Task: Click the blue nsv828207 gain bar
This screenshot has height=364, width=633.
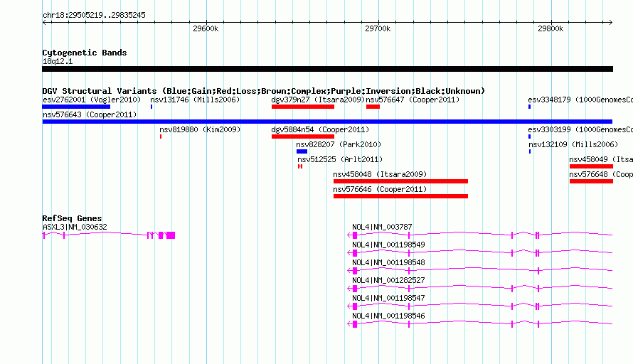Action: tap(302, 151)
